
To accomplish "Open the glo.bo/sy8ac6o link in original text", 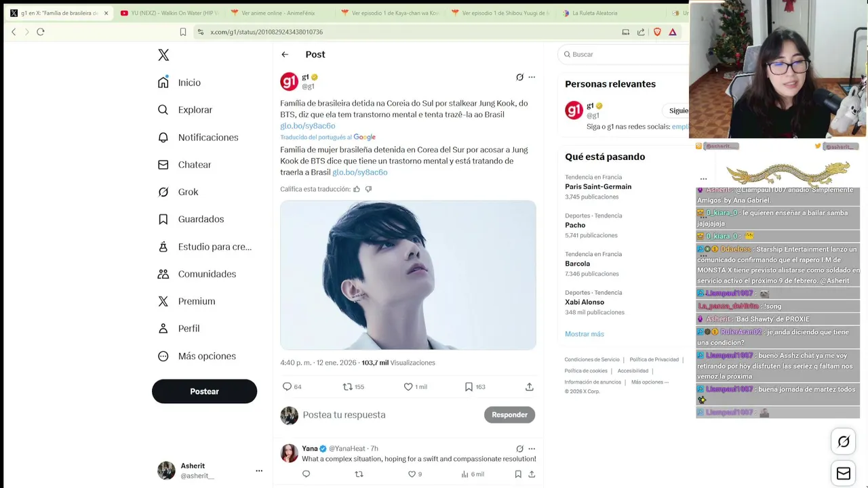I will pos(307,126).
